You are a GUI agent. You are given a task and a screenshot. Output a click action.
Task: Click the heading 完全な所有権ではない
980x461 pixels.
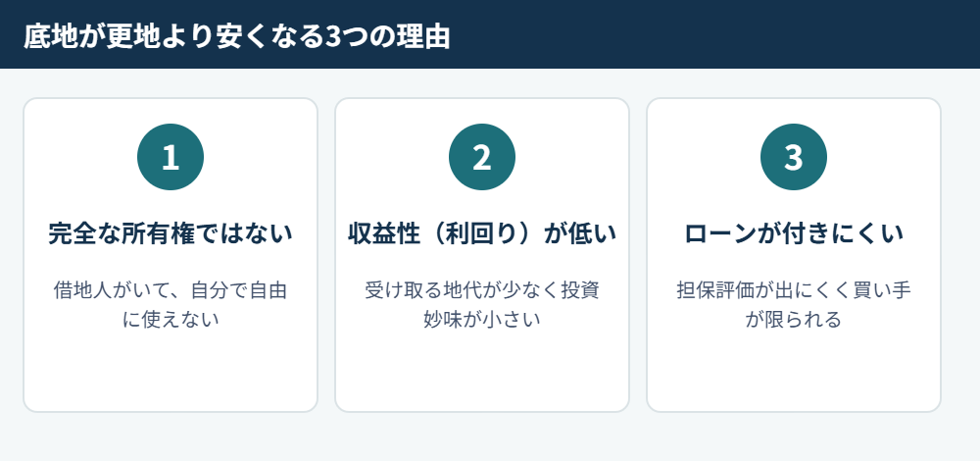pos(170,234)
